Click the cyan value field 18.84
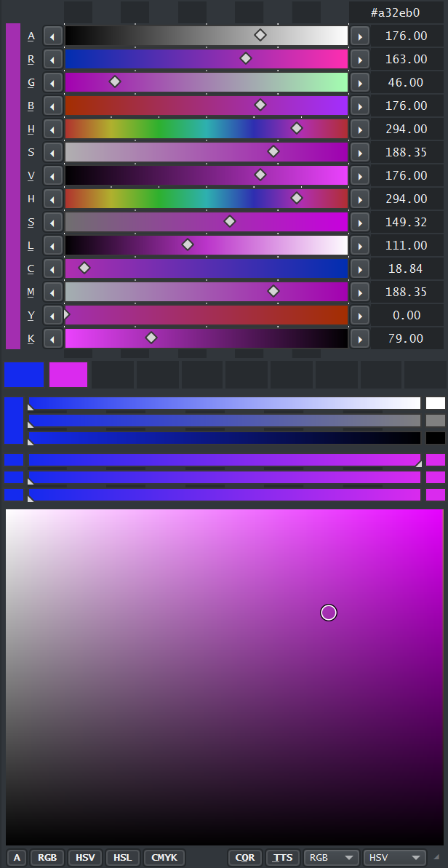Image resolution: width=448 pixels, height=868 pixels. coord(407,268)
